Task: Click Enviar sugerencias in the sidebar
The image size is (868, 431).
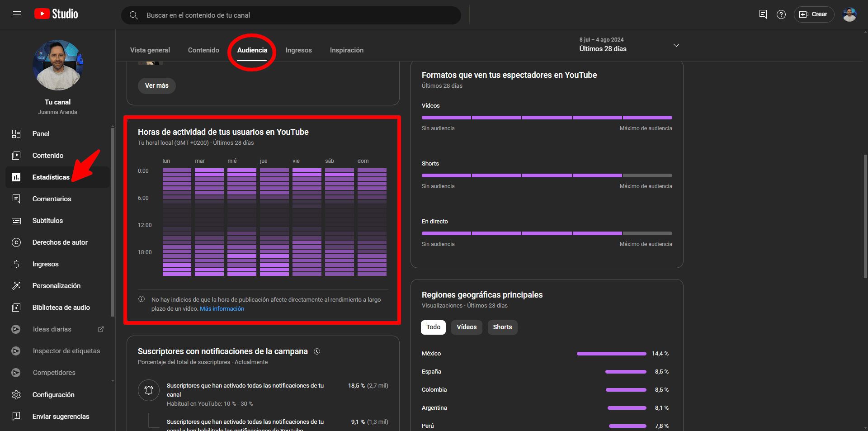Action: tap(57, 417)
